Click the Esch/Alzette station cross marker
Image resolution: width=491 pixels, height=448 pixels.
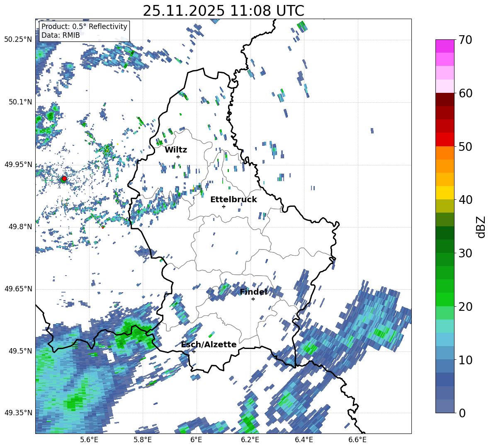coord(194,351)
